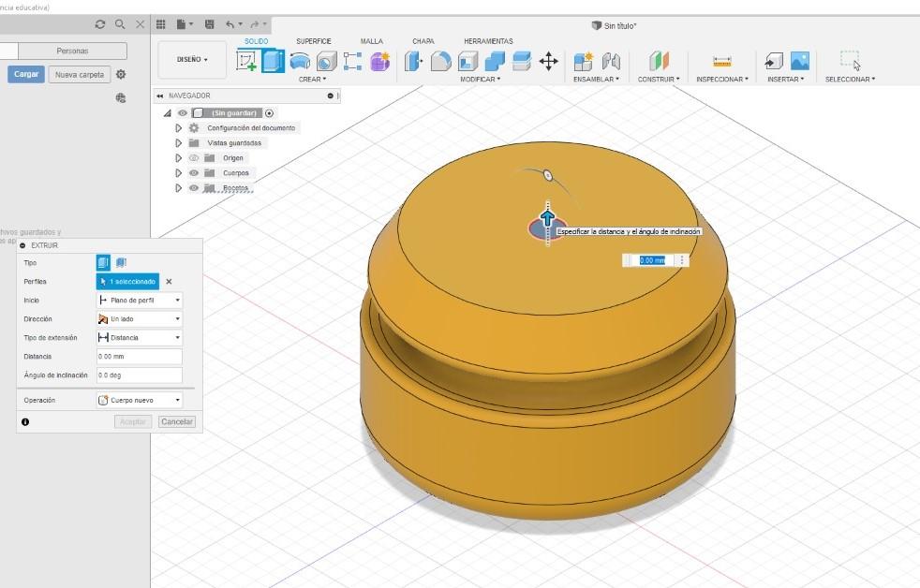920x588 pixels.
Task: Activate the Select tool icon
Action: point(850,61)
